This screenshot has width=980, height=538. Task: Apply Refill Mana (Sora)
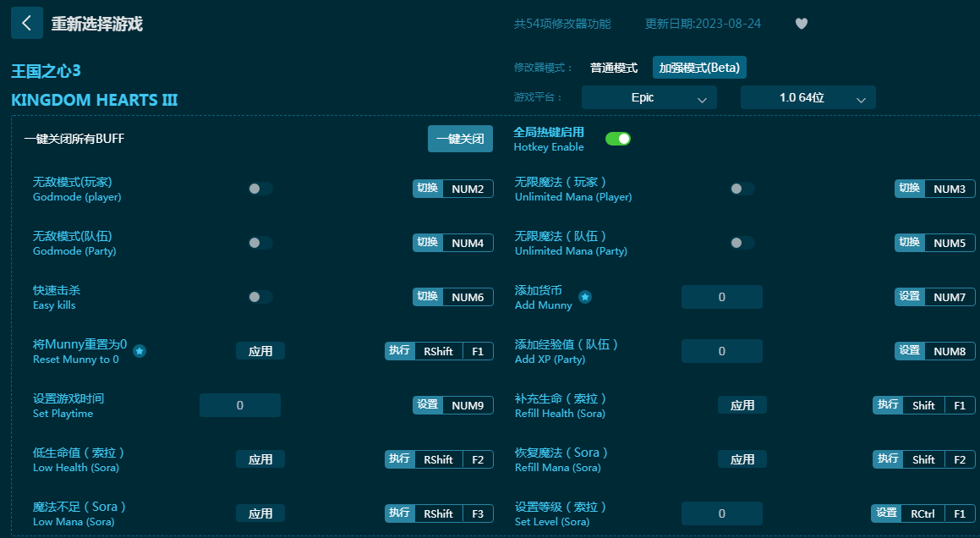click(742, 459)
